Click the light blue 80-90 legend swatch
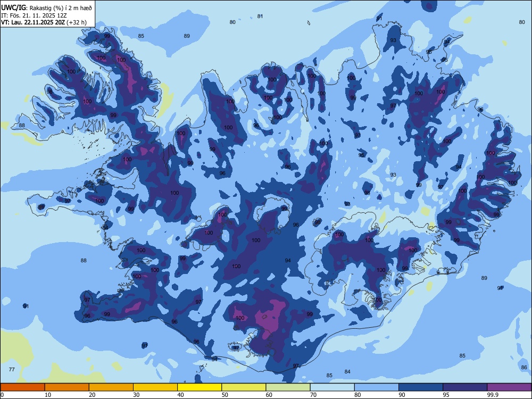The image size is (532, 399). click(x=377, y=387)
